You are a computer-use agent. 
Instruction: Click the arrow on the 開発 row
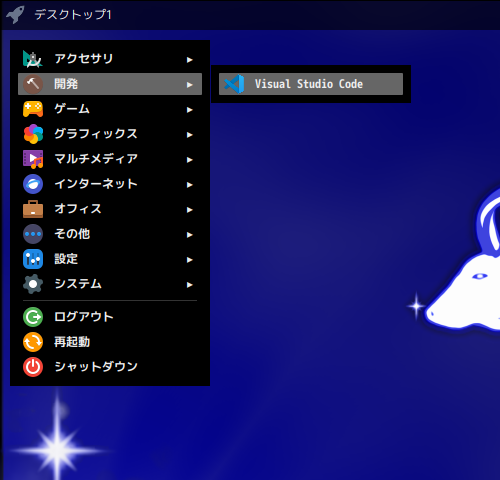190,85
